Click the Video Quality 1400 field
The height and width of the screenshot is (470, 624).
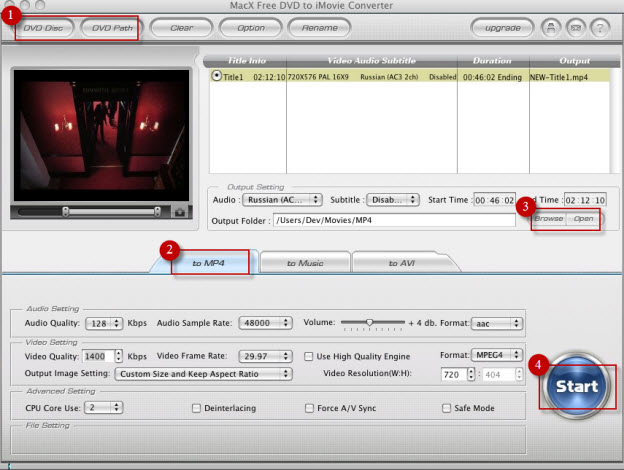(98, 356)
